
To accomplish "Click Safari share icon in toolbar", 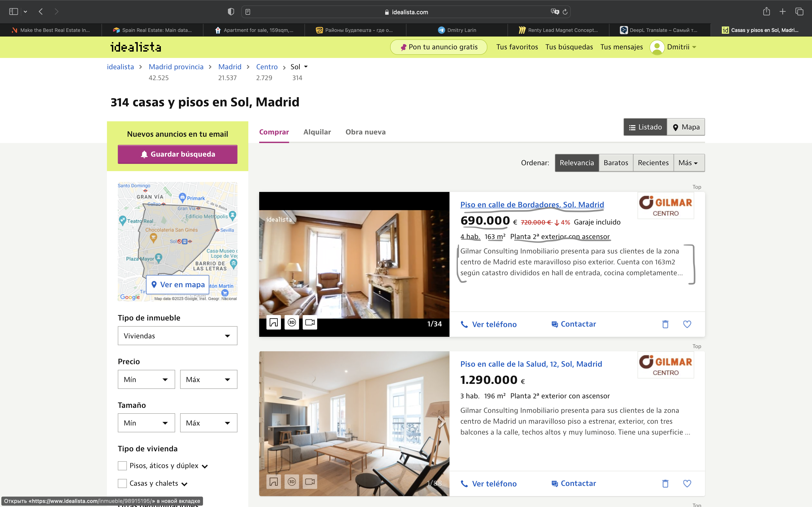I will click(x=766, y=12).
